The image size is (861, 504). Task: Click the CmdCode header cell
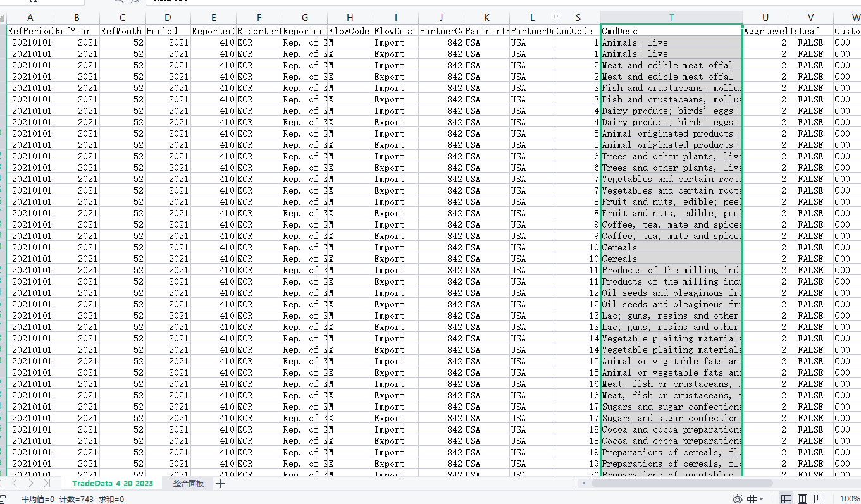click(578, 31)
